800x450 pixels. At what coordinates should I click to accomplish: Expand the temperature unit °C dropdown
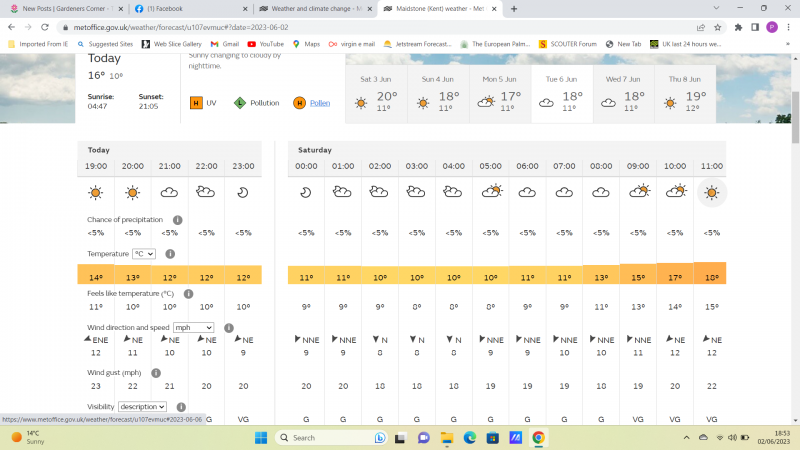pos(143,254)
